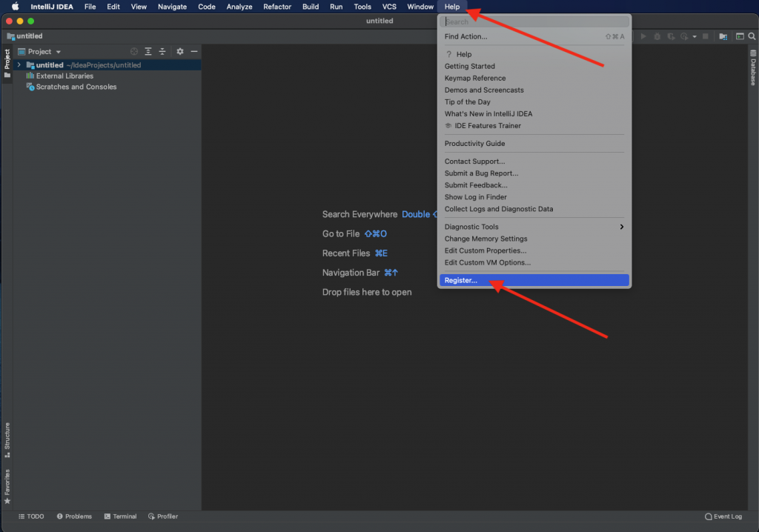Open the IntelliJ IDEA application menu
This screenshot has height=532, width=759.
coord(52,7)
